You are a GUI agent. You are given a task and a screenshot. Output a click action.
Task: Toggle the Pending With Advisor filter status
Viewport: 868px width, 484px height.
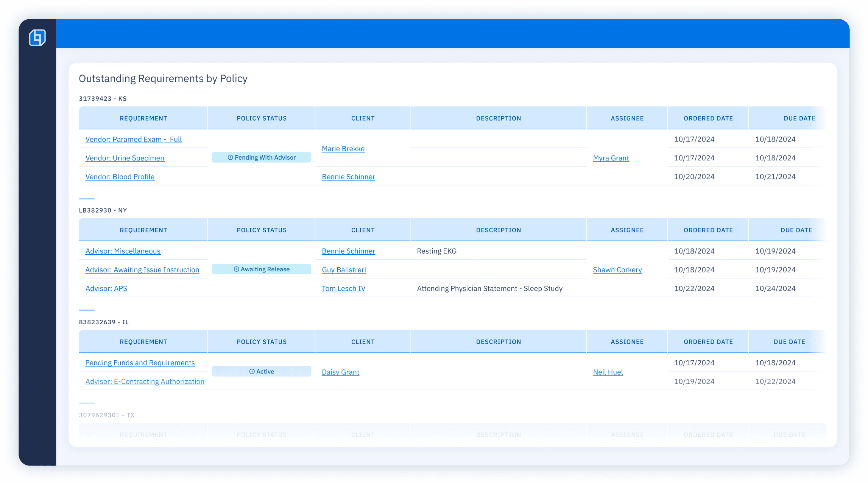(262, 157)
